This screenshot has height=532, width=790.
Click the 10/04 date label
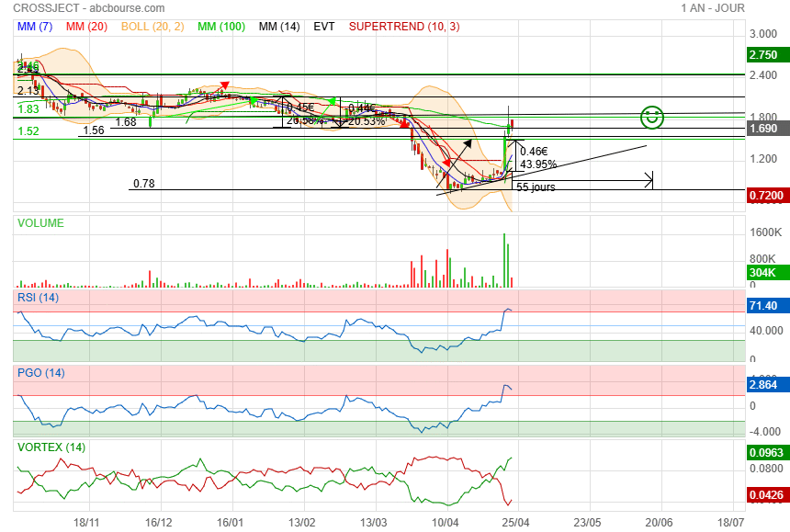click(x=445, y=523)
